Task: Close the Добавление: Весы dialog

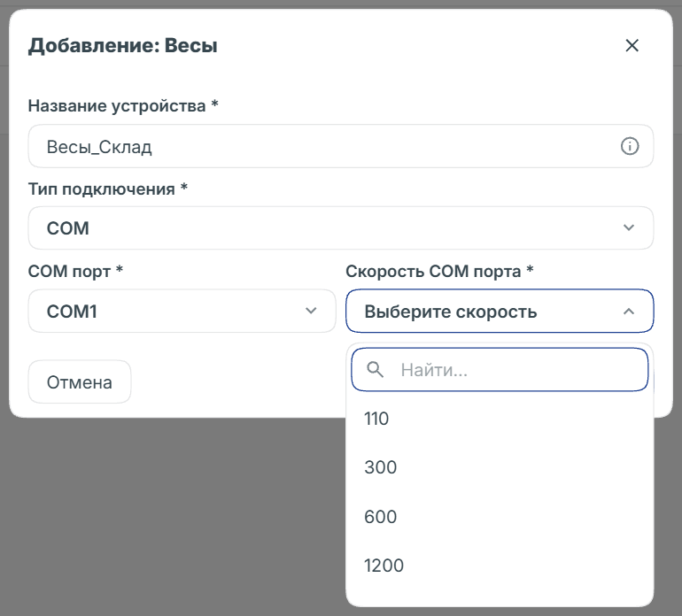Action: pyautogui.click(x=632, y=45)
